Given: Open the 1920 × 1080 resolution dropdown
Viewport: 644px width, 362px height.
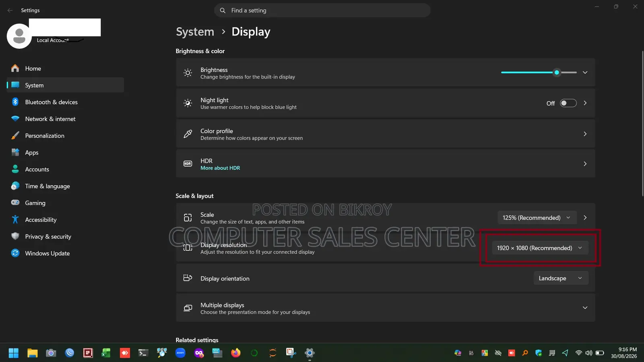Looking at the screenshot, I should click(x=540, y=248).
